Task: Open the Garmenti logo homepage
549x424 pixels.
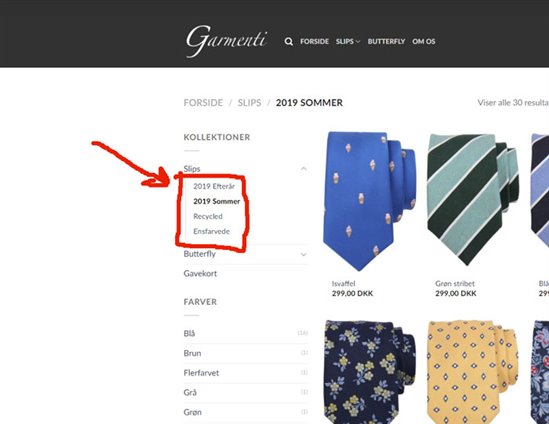Action: pyautogui.click(x=227, y=41)
